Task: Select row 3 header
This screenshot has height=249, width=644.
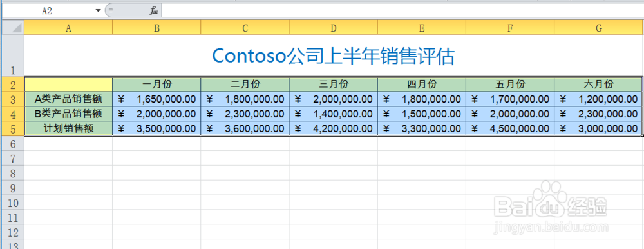Action: click(13, 99)
